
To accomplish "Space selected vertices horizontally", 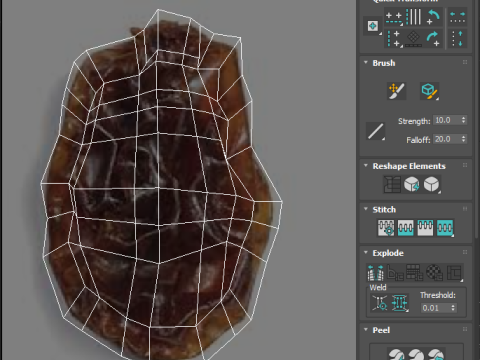I will click(x=457, y=17).
